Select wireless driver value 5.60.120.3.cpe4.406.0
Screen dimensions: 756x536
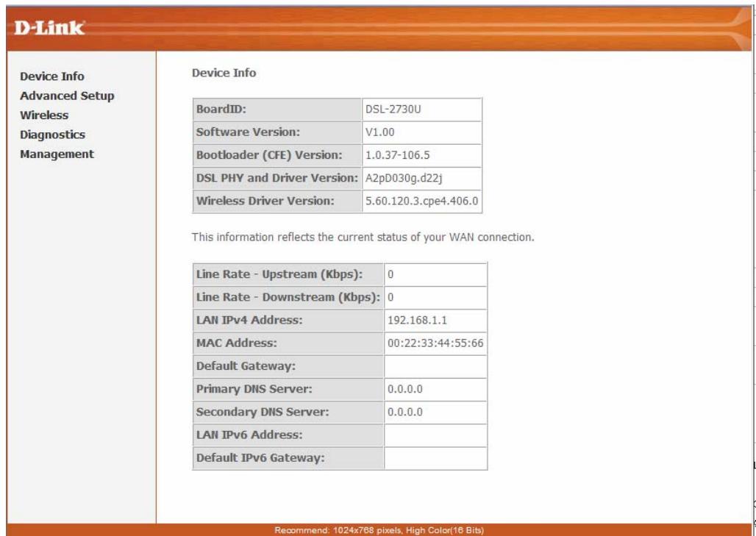point(422,201)
